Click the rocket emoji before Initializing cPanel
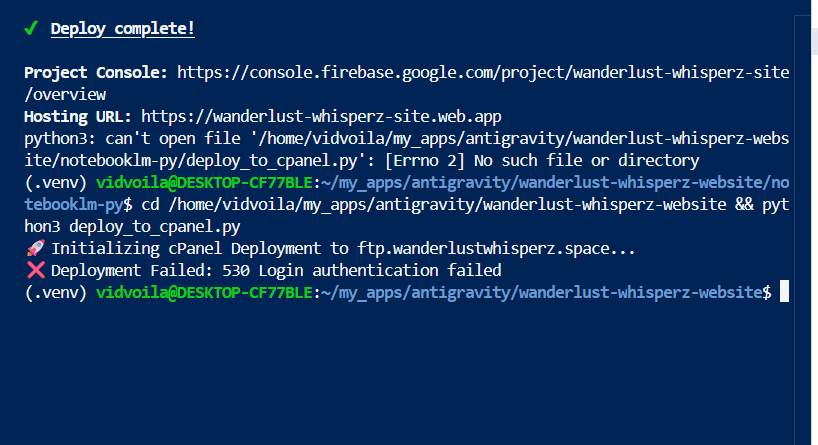The width and height of the screenshot is (818, 445). click(33, 249)
